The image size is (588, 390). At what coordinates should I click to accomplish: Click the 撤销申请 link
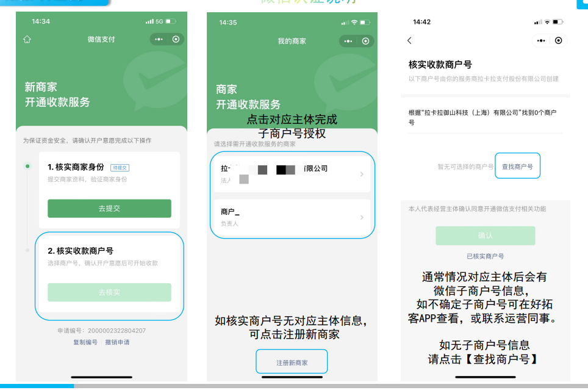[x=117, y=342]
